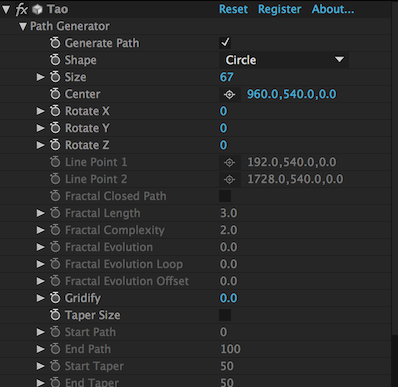Screen dimensions: 398x387
Task: Toggle stopwatch for Gridify
Action: (x=55, y=298)
